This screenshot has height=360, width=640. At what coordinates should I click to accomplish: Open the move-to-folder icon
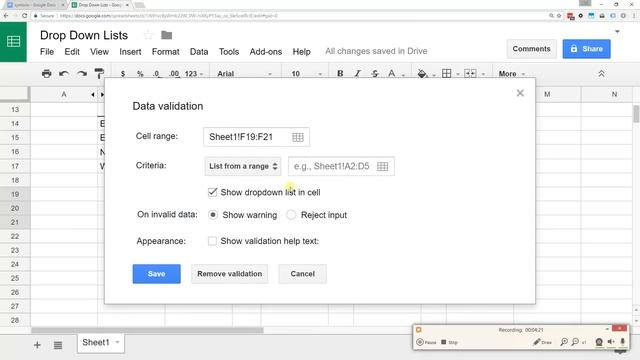[x=167, y=35]
